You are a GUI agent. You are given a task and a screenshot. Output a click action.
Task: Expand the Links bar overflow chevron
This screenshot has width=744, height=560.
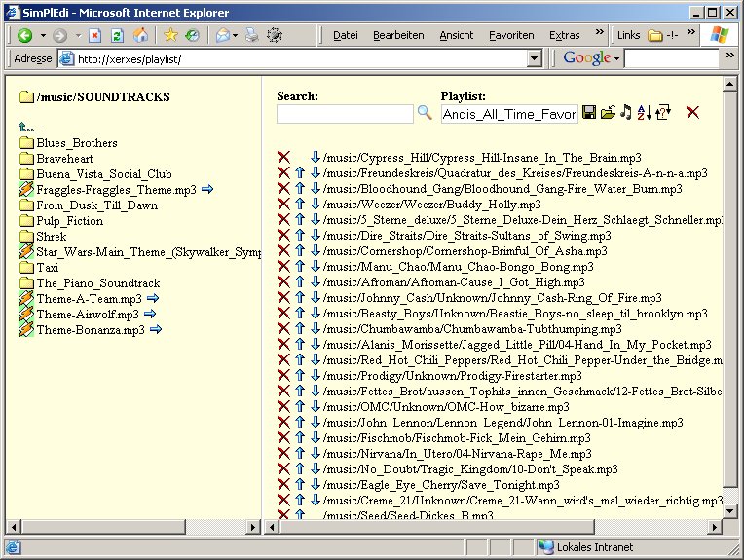[x=691, y=32]
